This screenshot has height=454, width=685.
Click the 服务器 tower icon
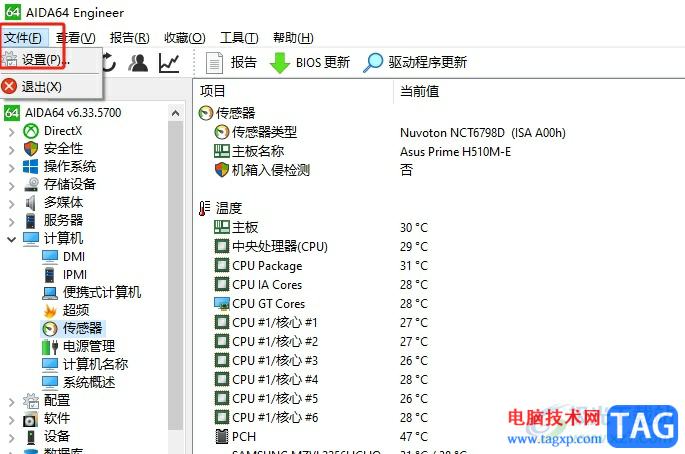[x=31, y=221]
